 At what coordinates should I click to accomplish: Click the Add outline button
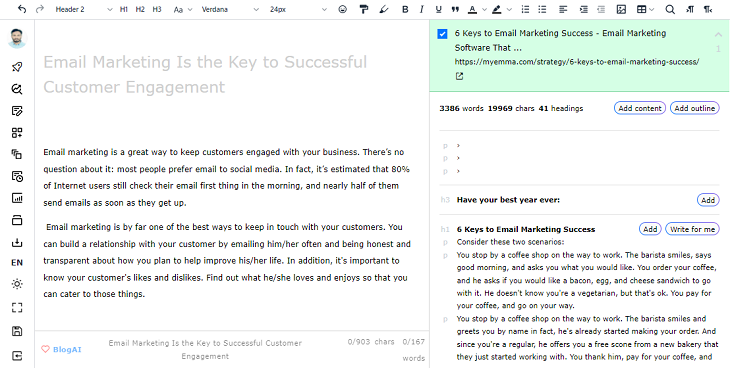pyautogui.click(x=694, y=108)
